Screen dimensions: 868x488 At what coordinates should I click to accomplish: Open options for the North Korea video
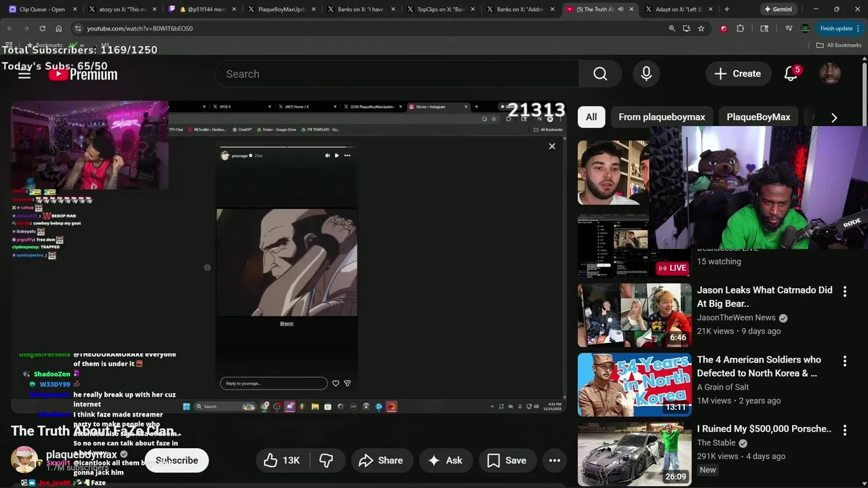pos(844,361)
